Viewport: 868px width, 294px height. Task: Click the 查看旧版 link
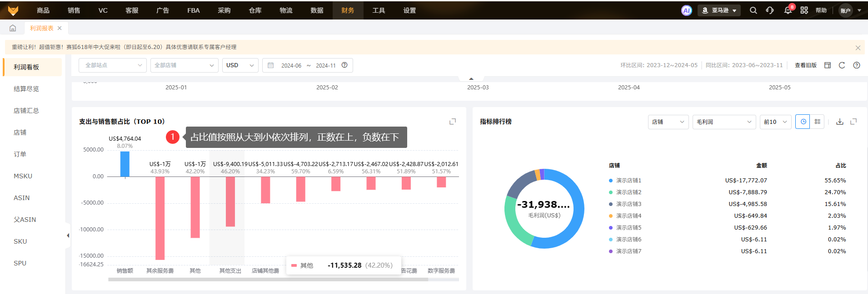(805, 65)
